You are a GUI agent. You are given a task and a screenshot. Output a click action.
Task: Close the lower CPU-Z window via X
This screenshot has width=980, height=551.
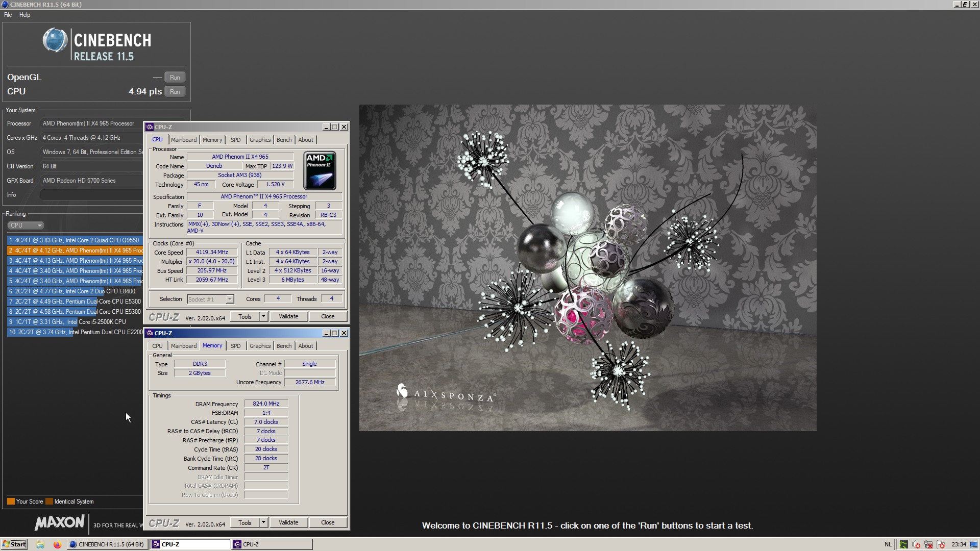pyautogui.click(x=344, y=333)
